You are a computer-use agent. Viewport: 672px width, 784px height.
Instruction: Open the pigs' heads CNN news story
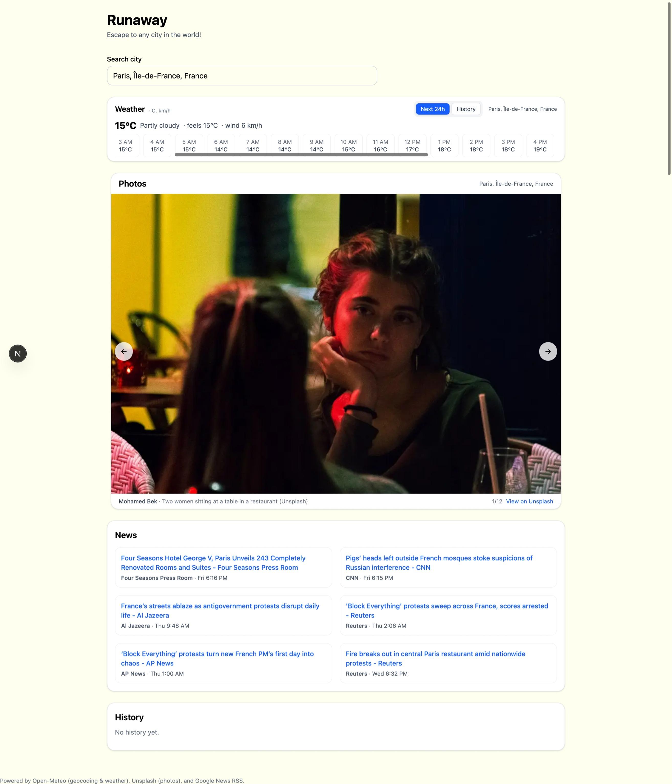(x=439, y=563)
